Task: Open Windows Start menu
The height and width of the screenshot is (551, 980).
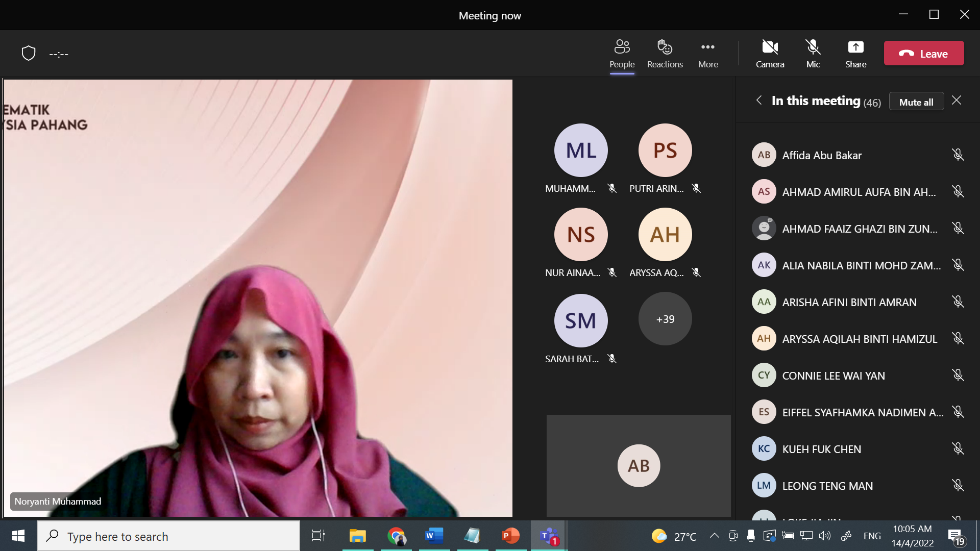Action: tap(18, 536)
